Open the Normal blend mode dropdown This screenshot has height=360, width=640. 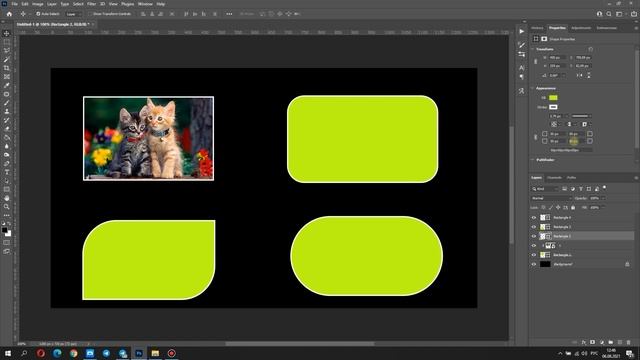[x=551, y=198]
